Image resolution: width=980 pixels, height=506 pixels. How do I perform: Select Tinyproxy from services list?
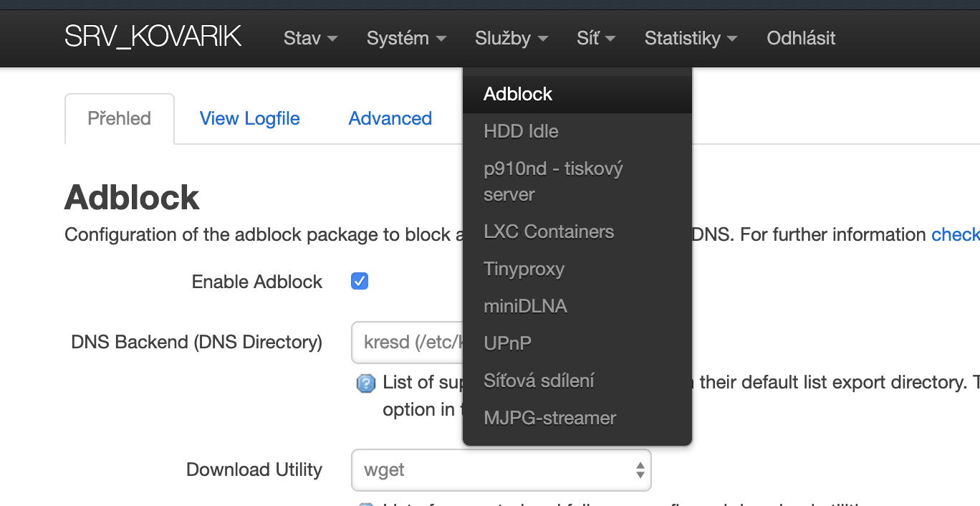tap(524, 269)
